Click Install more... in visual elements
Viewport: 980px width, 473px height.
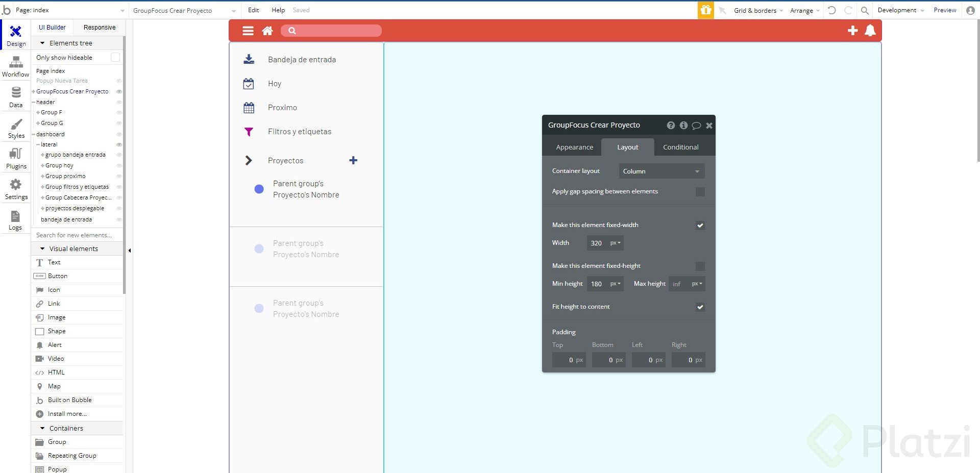67,414
